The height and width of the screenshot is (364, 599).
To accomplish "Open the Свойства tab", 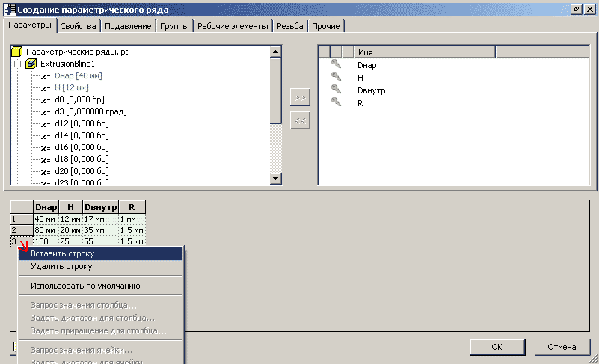I will pos(78,26).
